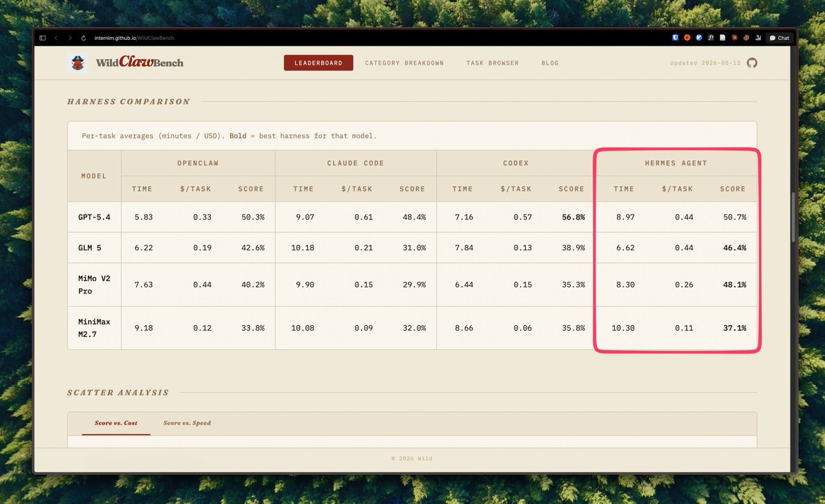
Task: Open the Category Breakdown nav item
Action: 404,63
